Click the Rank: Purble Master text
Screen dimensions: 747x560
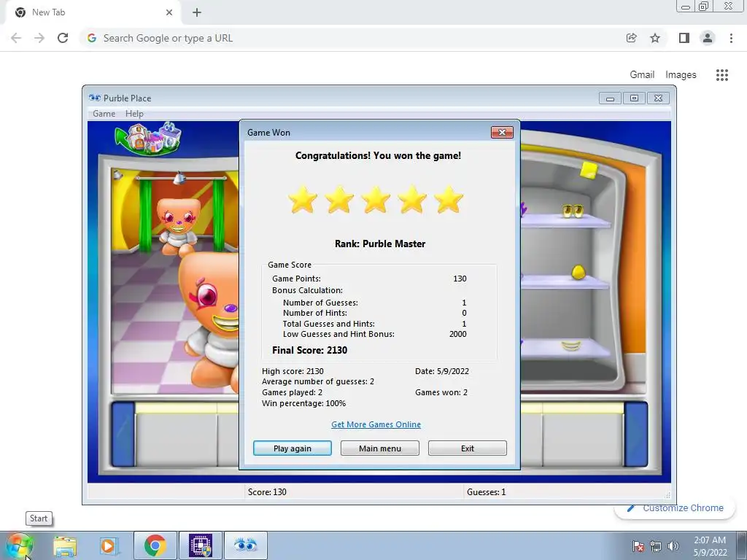point(379,244)
